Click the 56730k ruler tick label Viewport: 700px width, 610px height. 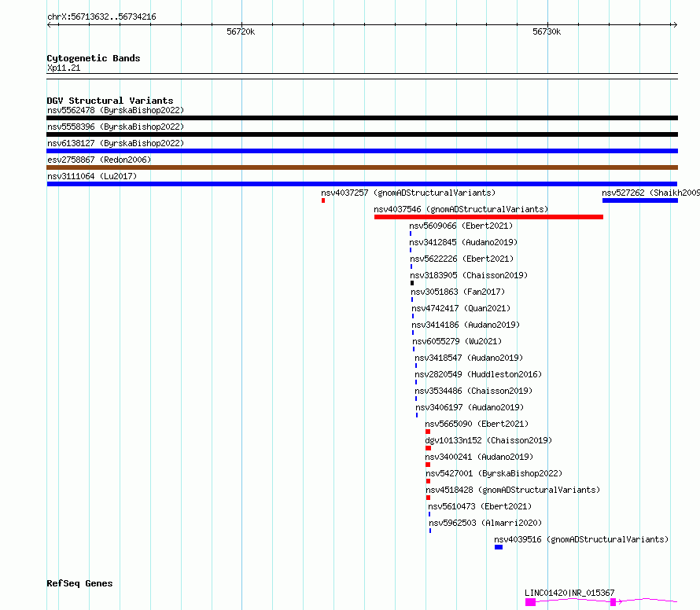point(547,31)
